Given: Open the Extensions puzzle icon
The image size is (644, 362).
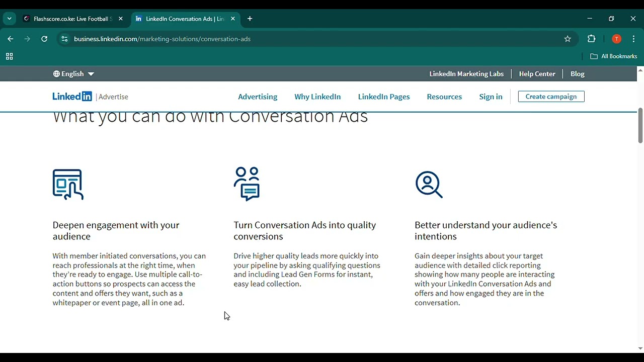Looking at the screenshot, I should [x=592, y=39].
